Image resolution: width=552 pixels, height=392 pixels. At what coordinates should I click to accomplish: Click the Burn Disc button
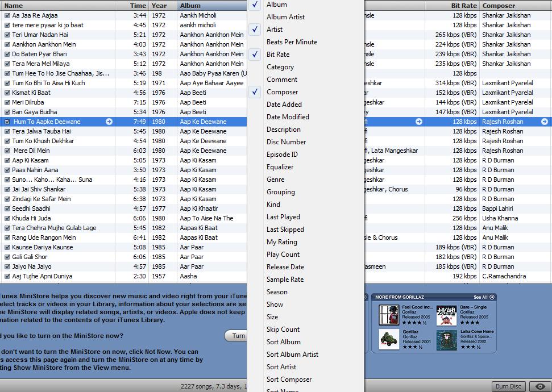click(508, 386)
